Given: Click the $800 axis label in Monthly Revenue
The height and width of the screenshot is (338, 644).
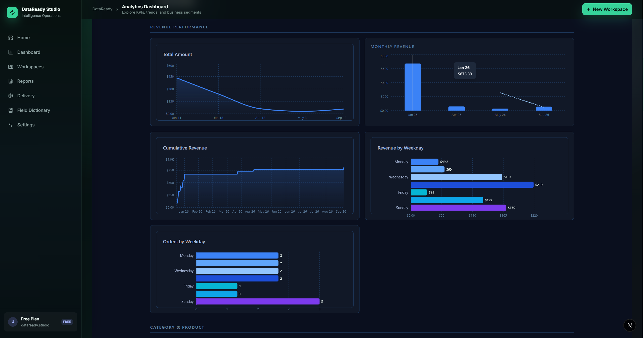Looking at the screenshot, I should (384, 56).
